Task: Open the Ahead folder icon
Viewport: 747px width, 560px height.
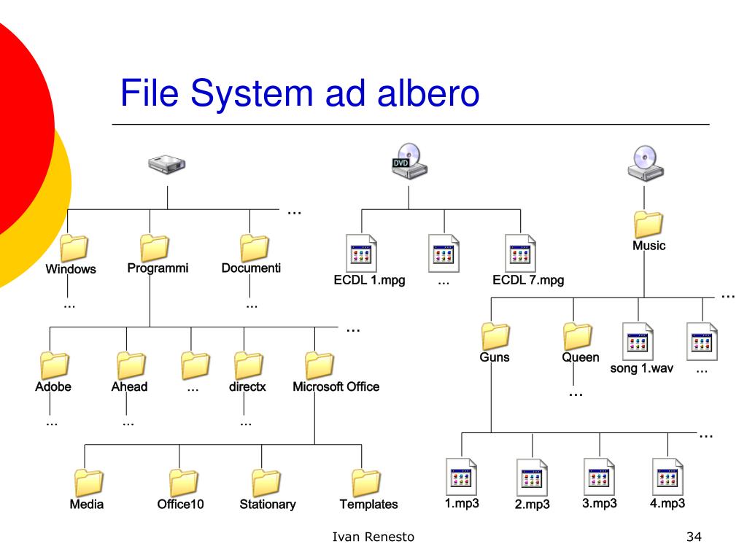Action: pos(131,366)
